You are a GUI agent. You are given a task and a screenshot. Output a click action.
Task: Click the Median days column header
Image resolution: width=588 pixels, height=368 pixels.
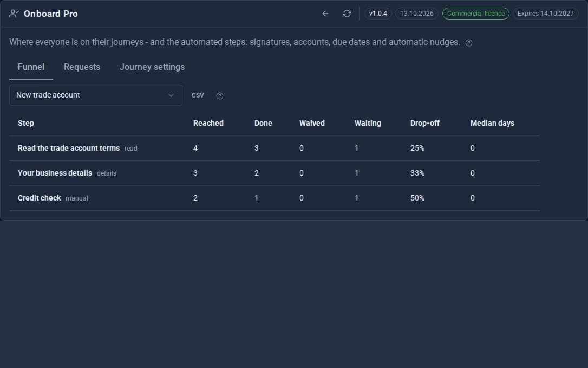[x=492, y=123]
